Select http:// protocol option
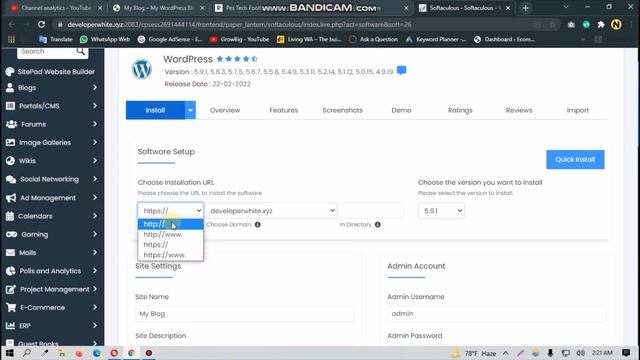640x360 pixels. pyautogui.click(x=171, y=224)
